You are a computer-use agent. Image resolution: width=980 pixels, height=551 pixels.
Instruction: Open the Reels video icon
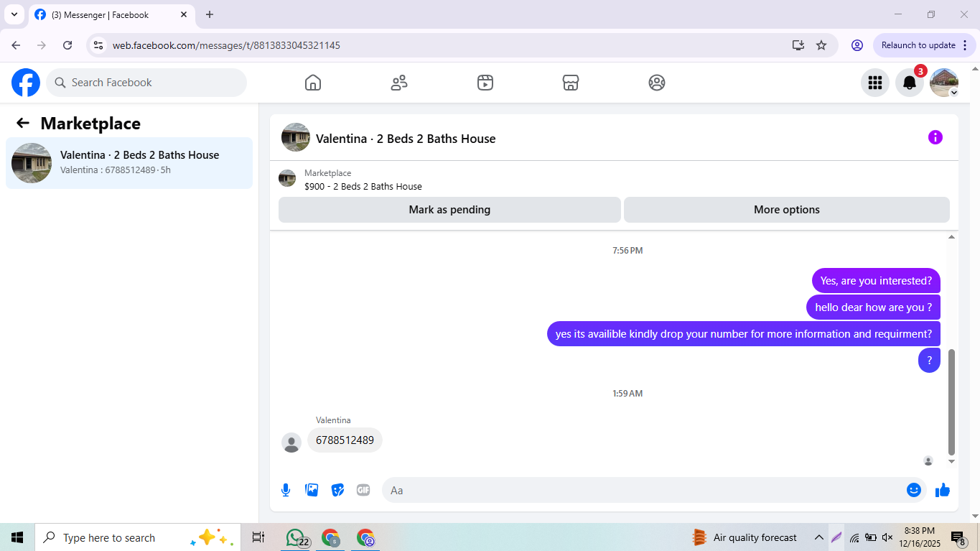tap(485, 83)
